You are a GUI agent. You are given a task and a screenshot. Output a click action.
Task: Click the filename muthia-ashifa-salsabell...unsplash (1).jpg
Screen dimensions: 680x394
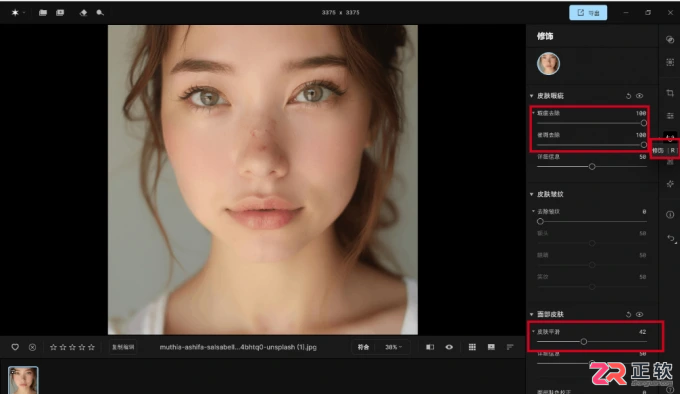(238, 347)
